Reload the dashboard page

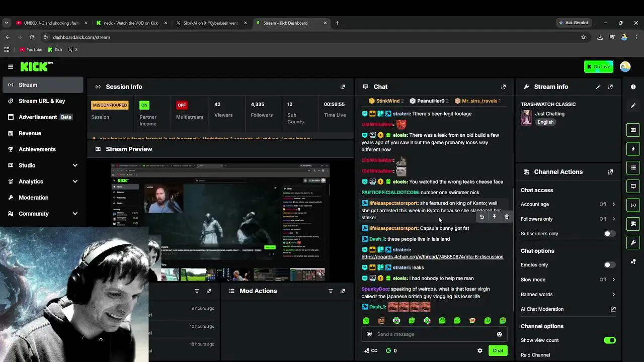tap(32, 37)
